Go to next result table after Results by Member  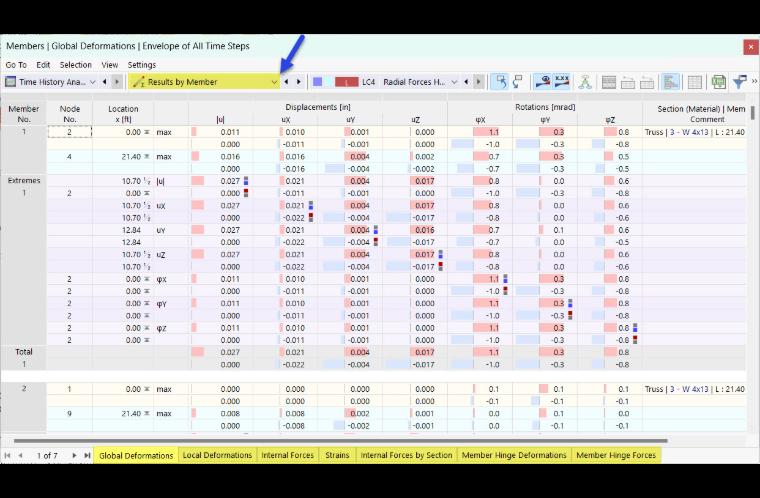(x=299, y=82)
